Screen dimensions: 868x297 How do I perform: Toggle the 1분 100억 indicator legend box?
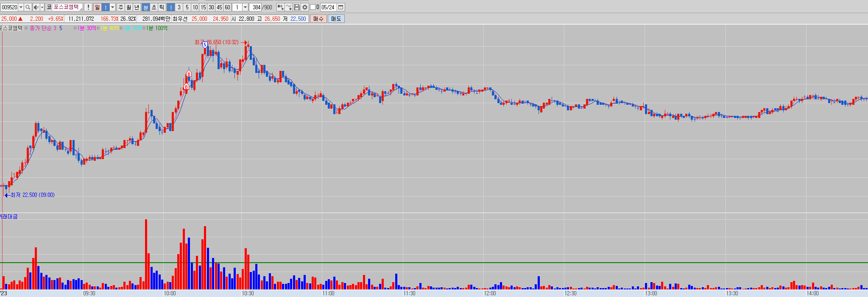[x=144, y=28]
